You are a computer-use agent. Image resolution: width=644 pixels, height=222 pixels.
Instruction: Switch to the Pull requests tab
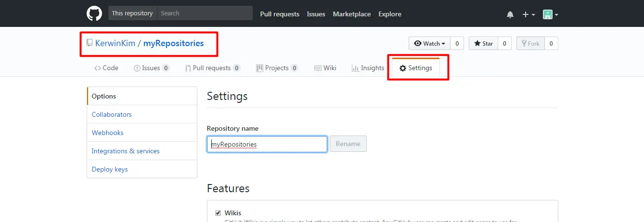(213, 68)
